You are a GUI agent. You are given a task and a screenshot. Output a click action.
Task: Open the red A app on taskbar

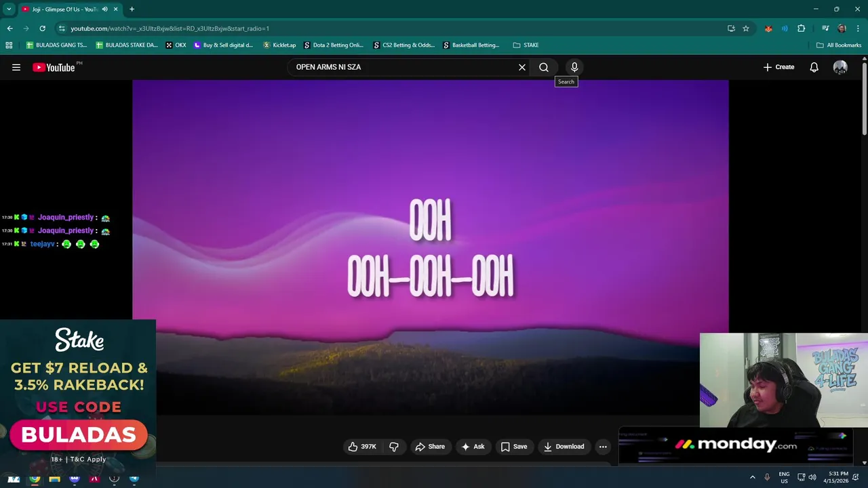(x=94, y=479)
